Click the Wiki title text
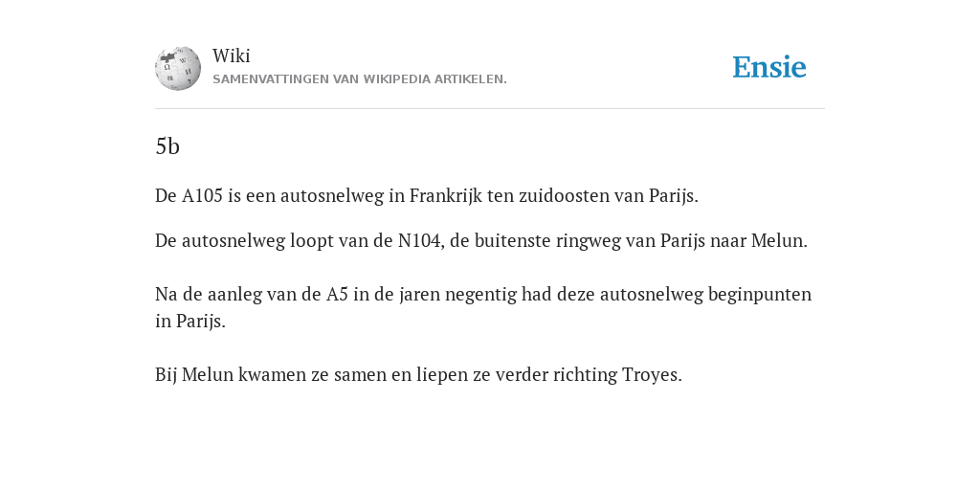The height and width of the screenshot is (490, 980). point(232,56)
